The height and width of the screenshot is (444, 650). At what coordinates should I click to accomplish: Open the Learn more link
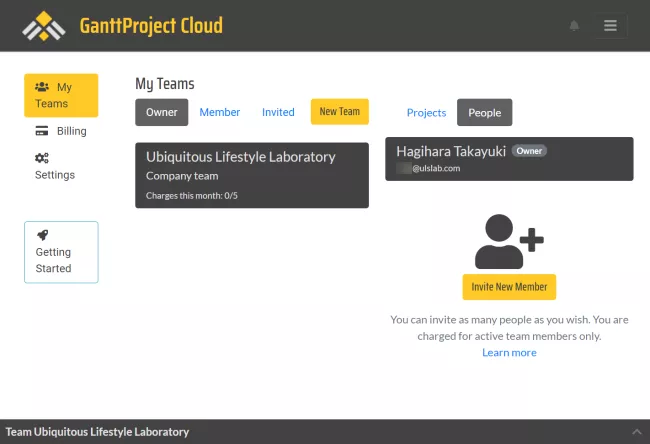(x=509, y=352)
